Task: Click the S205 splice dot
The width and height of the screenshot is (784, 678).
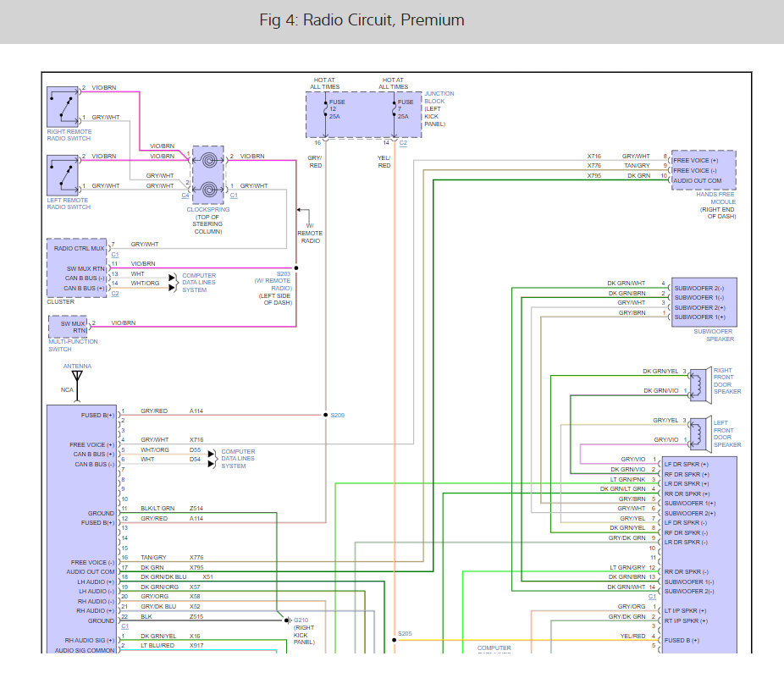Action: pyautogui.click(x=394, y=640)
